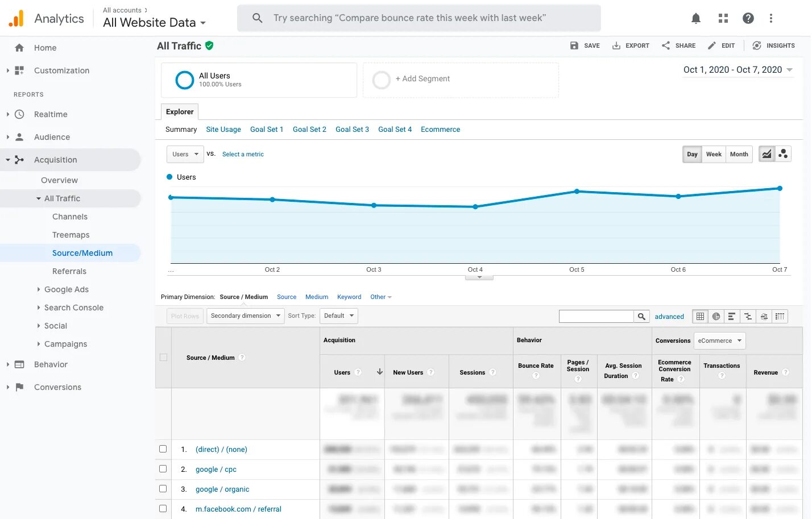The image size is (812, 519).
Task: Click the Oct 5 data point on chart
Action: point(577,192)
